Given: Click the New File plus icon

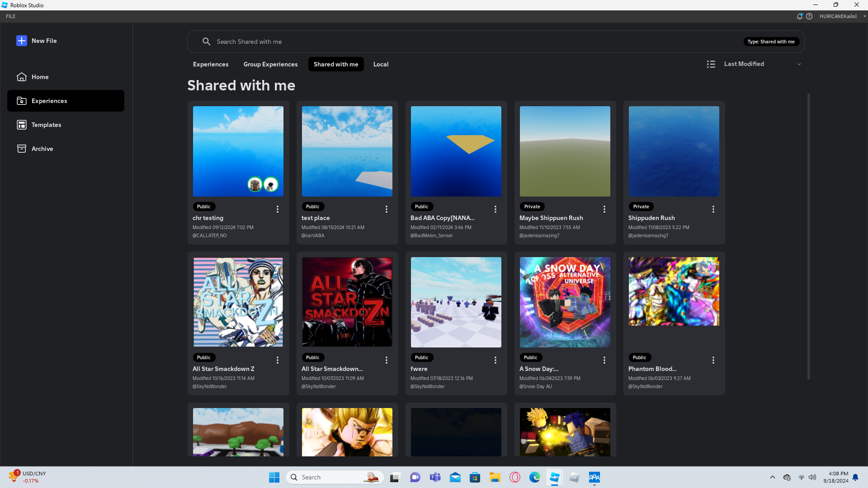Looking at the screenshot, I should point(21,41).
